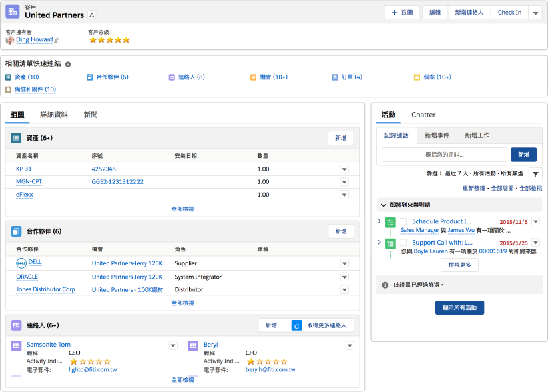Viewport: 548px width, 392px height.
Task: Open the row menu for asset eFlexx
Action: coord(344,195)
